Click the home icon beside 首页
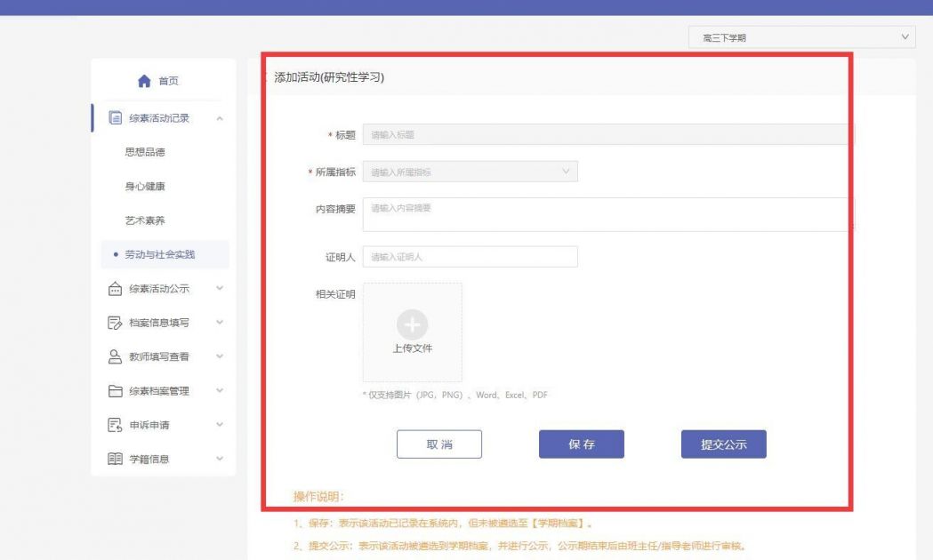The width and height of the screenshot is (933, 560). (x=144, y=79)
